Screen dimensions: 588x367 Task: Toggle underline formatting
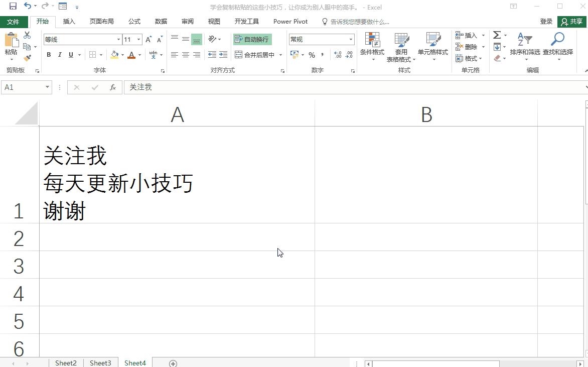coord(71,55)
